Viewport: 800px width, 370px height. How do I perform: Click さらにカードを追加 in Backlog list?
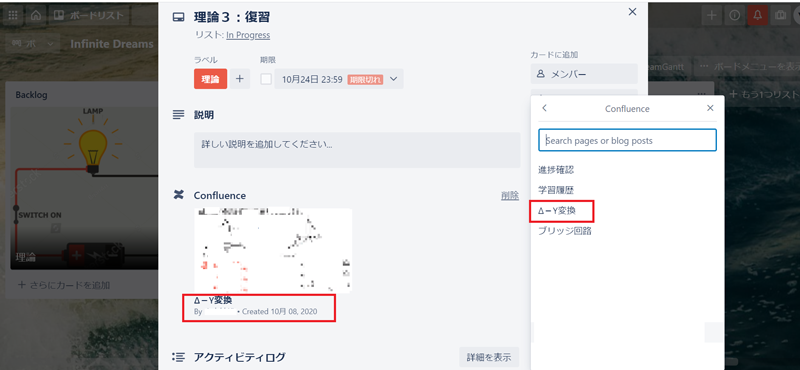(x=64, y=285)
